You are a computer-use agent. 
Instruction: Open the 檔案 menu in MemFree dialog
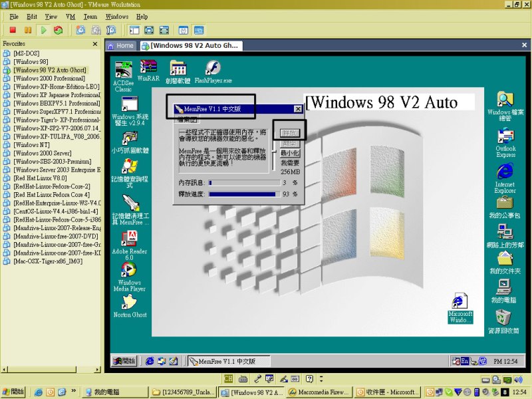pos(188,120)
